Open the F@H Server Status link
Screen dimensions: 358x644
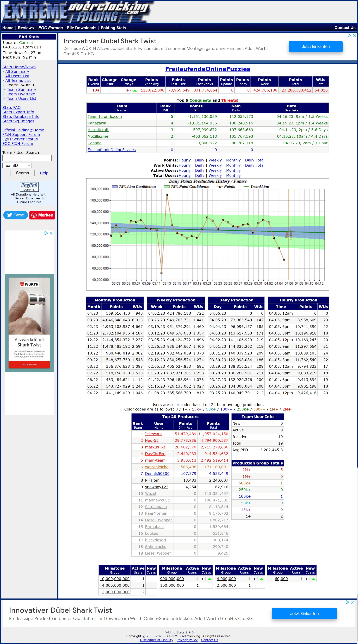(20, 139)
